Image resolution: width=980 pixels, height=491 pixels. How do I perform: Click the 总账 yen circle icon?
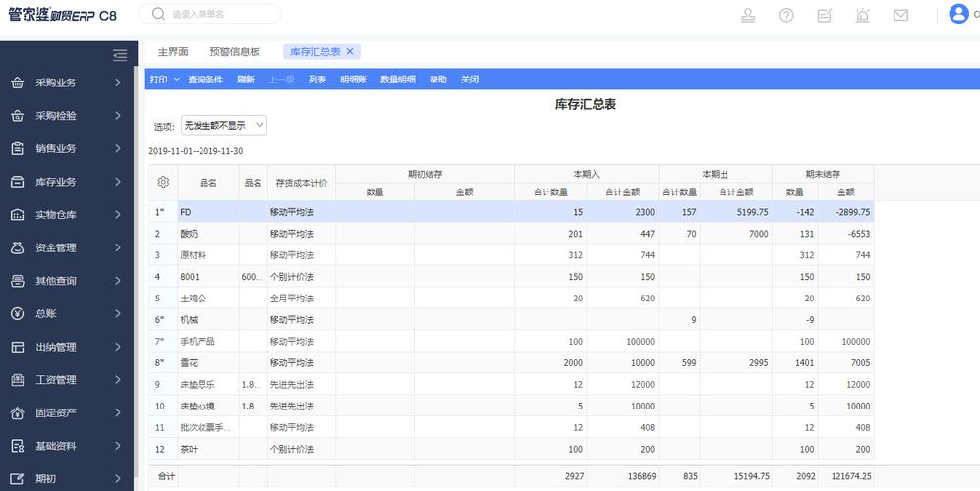18,313
